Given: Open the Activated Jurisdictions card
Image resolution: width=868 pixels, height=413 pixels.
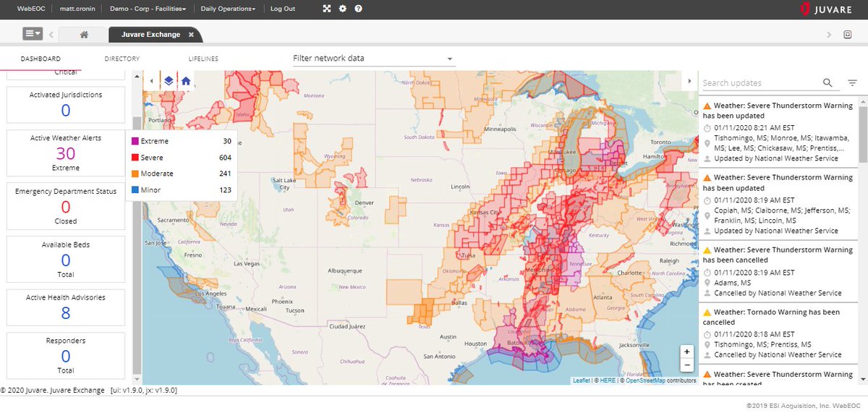Looking at the screenshot, I should tap(66, 105).
